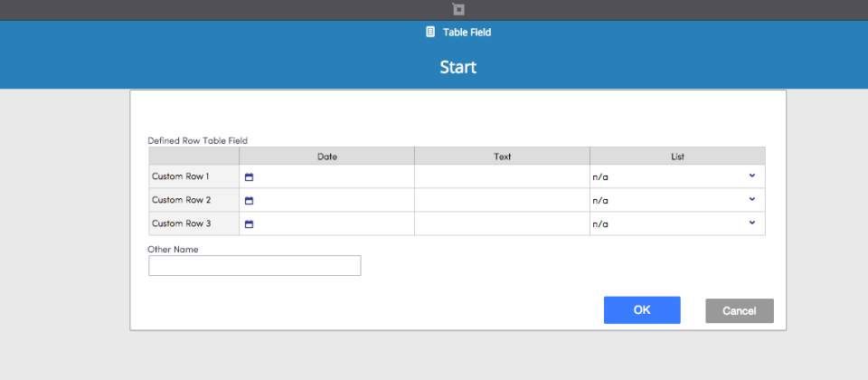Open calendar picker for Custom Row 1

(250, 177)
